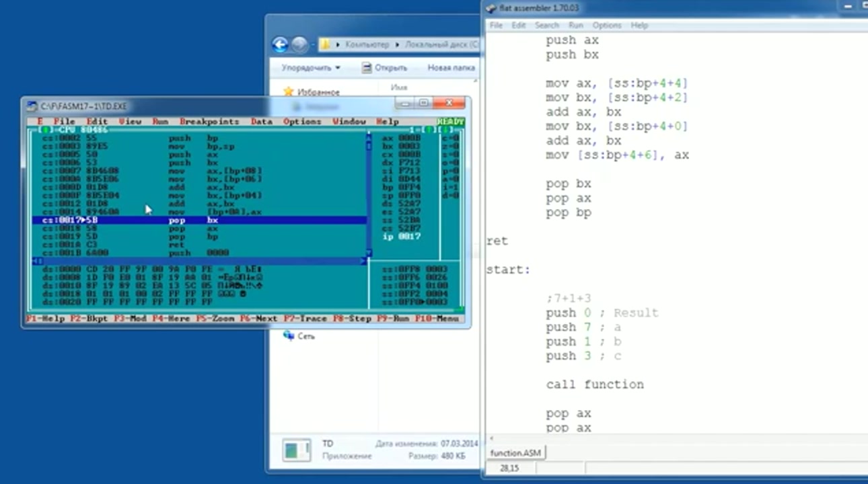Open Options menu in flat assembler
This screenshot has width=868, height=484.
pyautogui.click(x=607, y=25)
